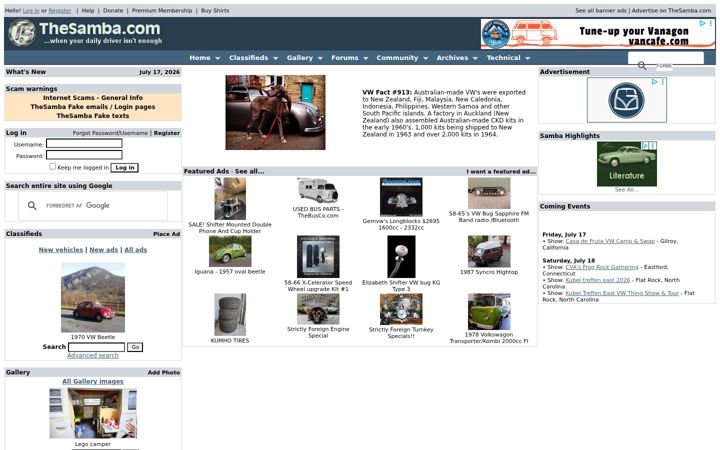Open Kubel treffen east 2026 event link
This screenshot has width=720, height=450.
coord(597,280)
